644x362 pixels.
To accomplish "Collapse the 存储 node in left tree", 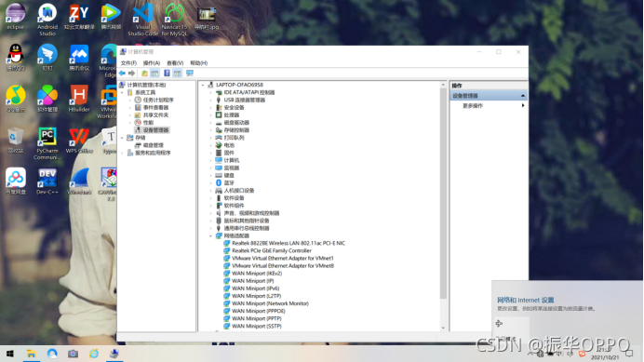I will point(123,138).
